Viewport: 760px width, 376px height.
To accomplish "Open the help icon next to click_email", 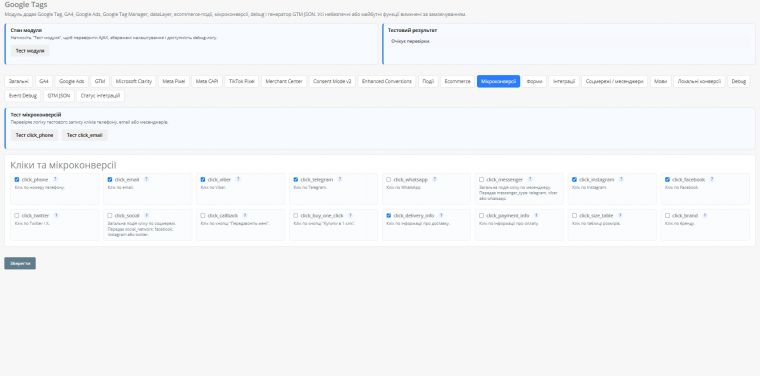I will (x=146, y=179).
